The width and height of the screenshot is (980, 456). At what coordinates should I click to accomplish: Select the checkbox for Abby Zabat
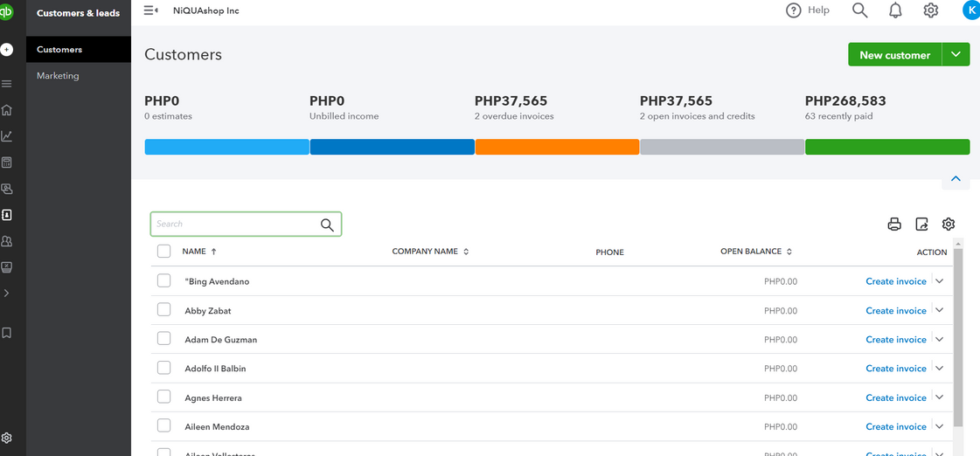tap(163, 310)
